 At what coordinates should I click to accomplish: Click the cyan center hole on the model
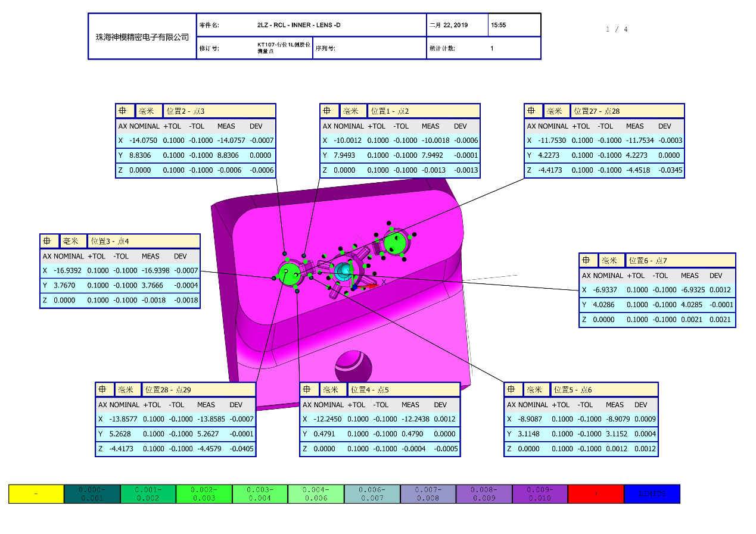click(x=343, y=271)
